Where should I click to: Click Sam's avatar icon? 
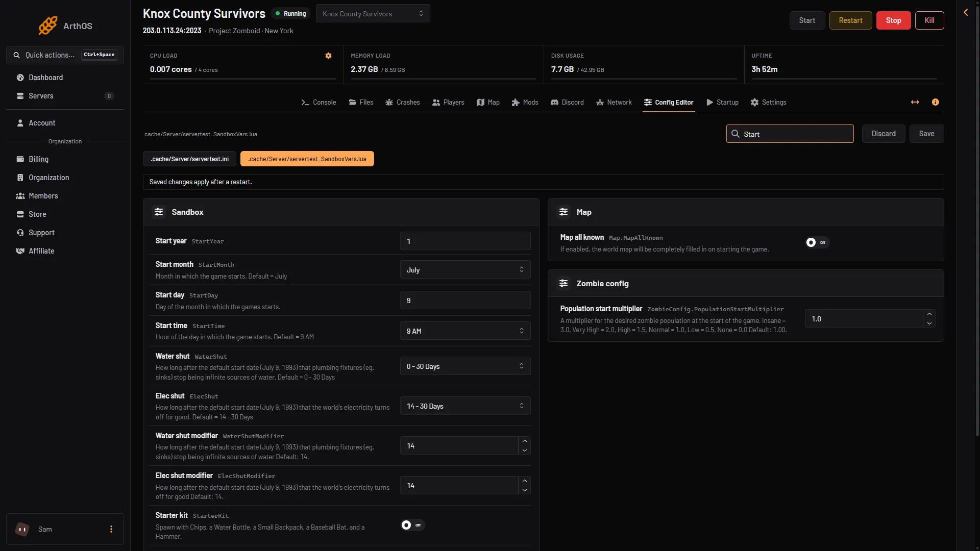(x=22, y=529)
